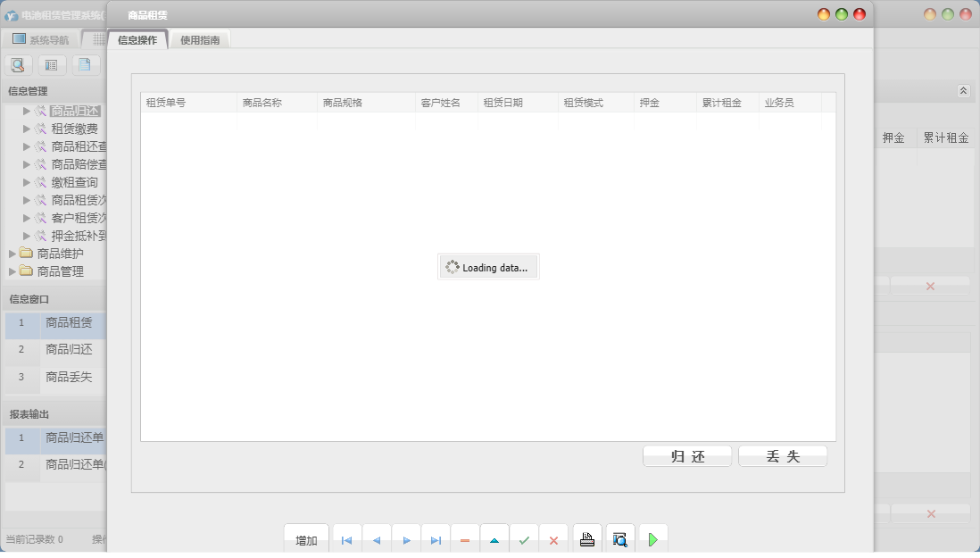Click the green checkmark save icon

coord(524,540)
